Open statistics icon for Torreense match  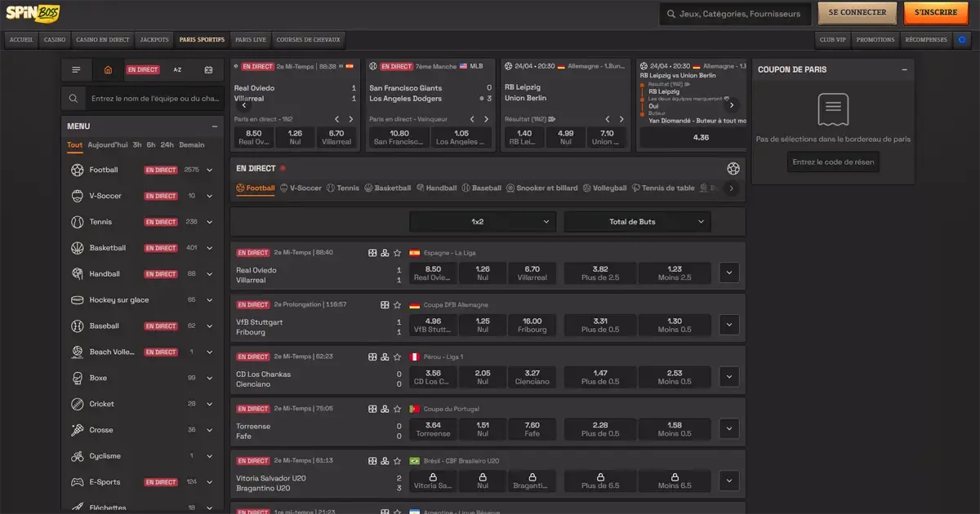click(372, 409)
